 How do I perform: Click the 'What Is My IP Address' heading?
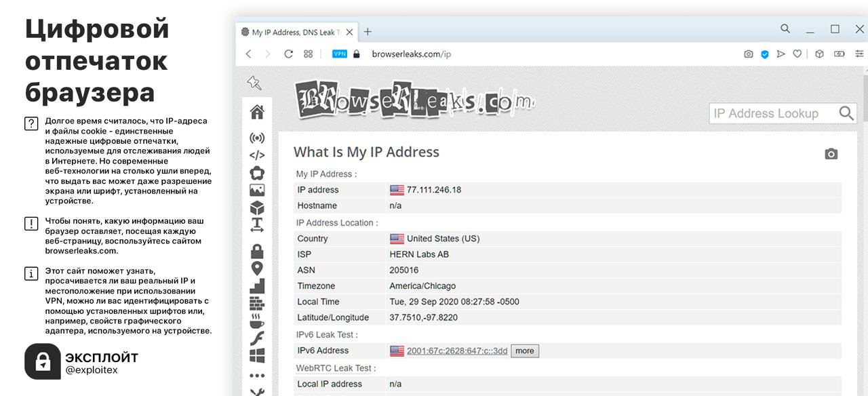click(366, 152)
